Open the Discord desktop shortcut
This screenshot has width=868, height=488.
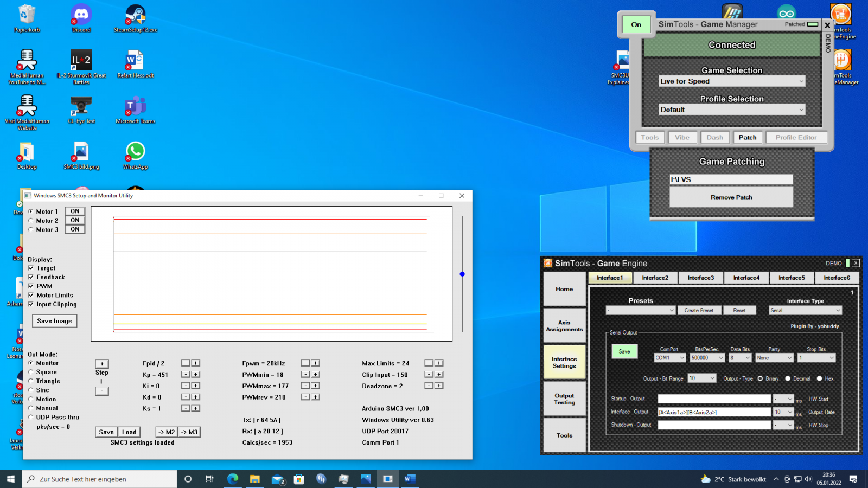[81, 18]
